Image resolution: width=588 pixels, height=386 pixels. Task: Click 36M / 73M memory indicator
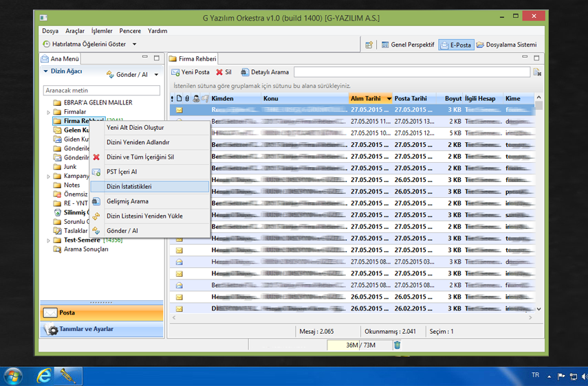(x=360, y=345)
